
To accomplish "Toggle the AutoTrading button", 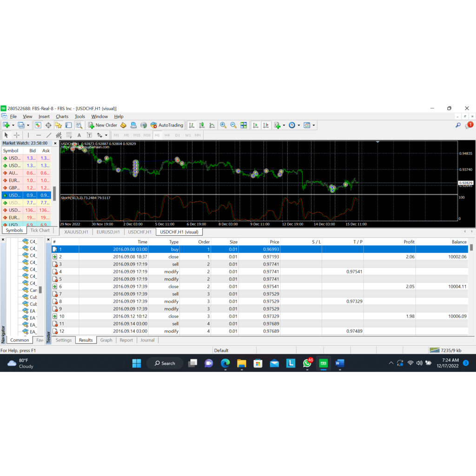I will tap(167, 125).
